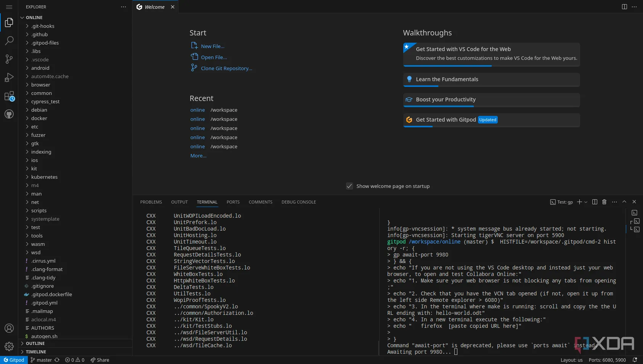The width and height of the screenshot is (643, 364).
Task: Split the terminal panel
Action: point(595,202)
